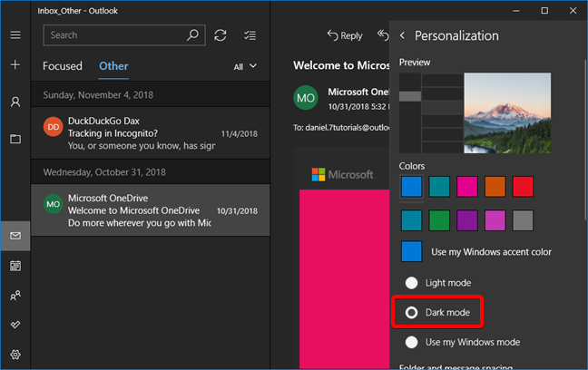Switch to Other inbox tab
This screenshot has height=370, width=588.
[113, 66]
